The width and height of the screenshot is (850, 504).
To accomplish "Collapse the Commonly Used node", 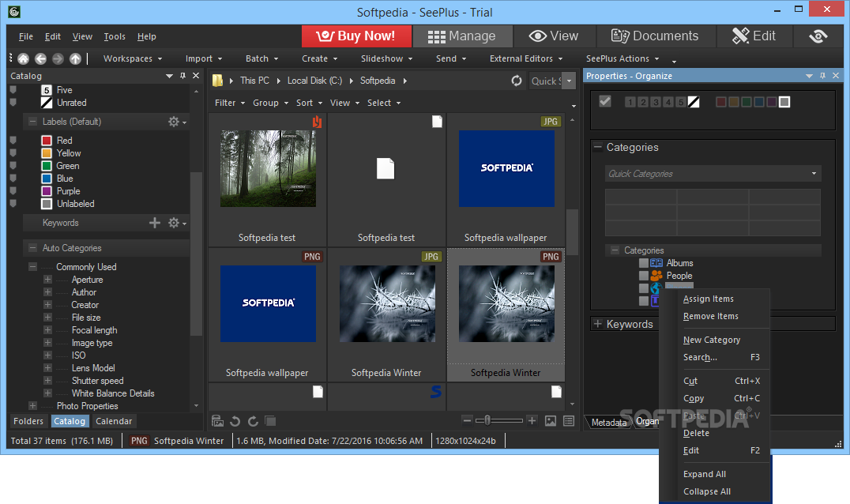I will [x=32, y=267].
